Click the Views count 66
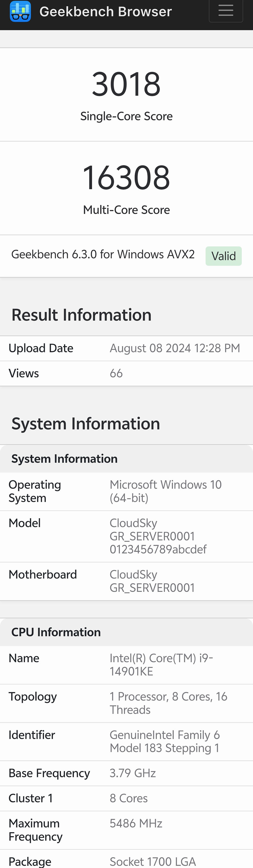253x868 pixels. pos(116,373)
